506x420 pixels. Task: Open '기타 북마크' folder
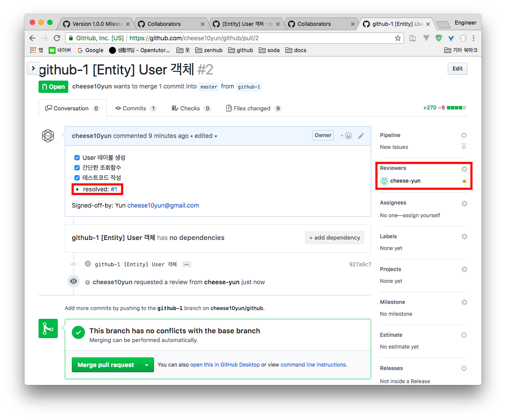(460, 50)
